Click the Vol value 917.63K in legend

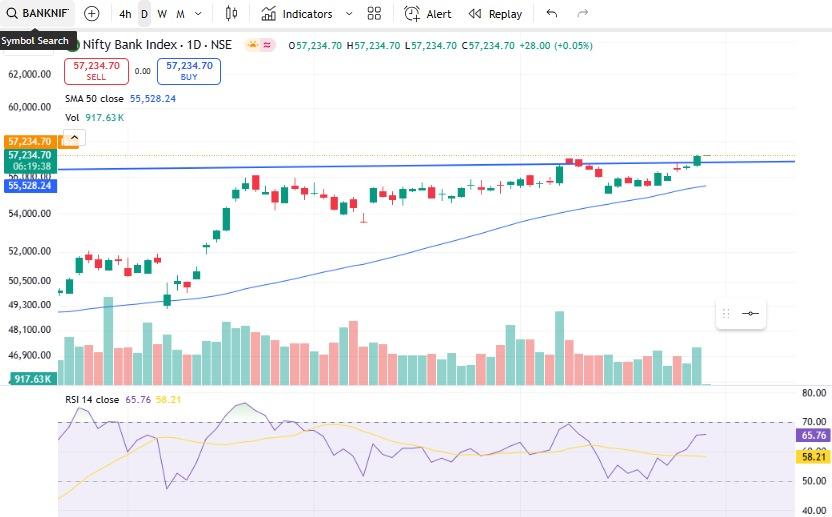click(105, 118)
